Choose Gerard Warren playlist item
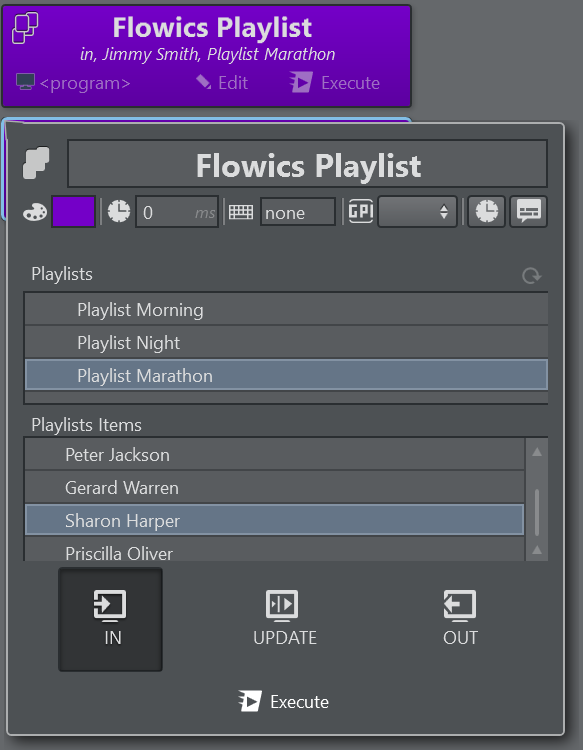 point(275,488)
